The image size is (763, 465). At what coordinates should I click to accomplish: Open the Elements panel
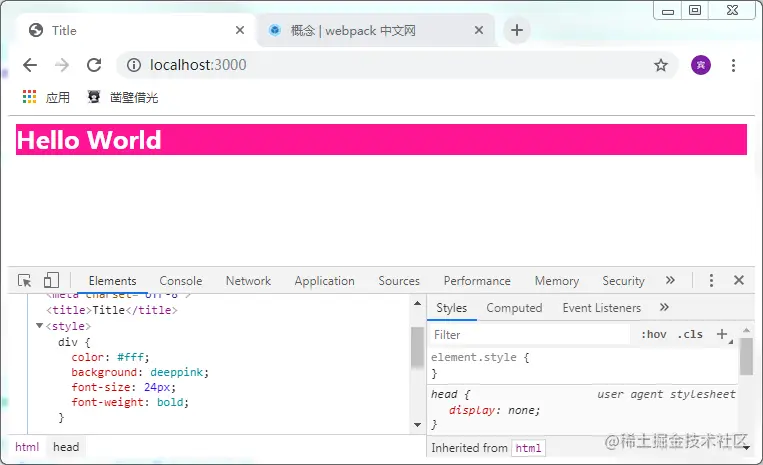click(112, 281)
